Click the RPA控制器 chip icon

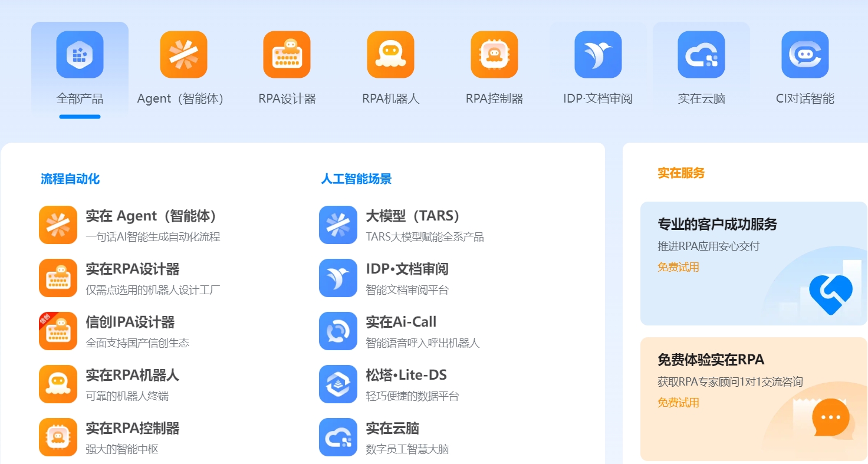pyautogui.click(x=494, y=54)
